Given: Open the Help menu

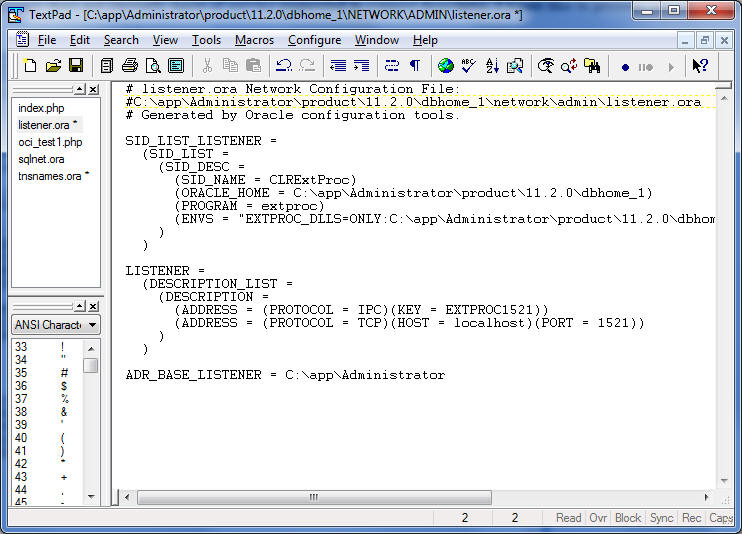Looking at the screenshot, I should [425, 40].
